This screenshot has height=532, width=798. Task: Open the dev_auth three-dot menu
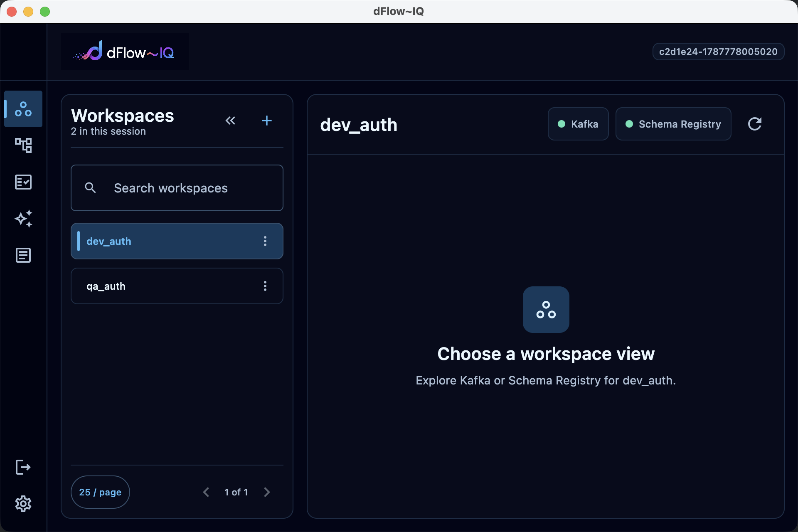(x=265, y=241)
